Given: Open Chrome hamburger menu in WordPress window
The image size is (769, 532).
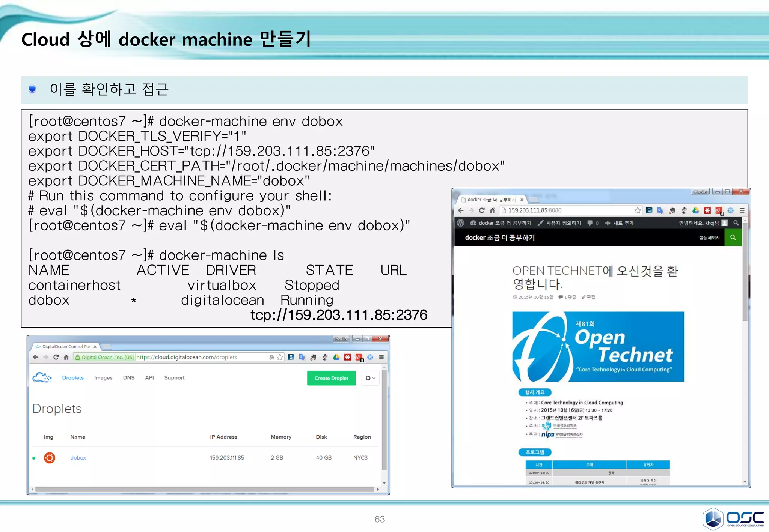Looking at the screenshot, I should (x=742, y=210).
